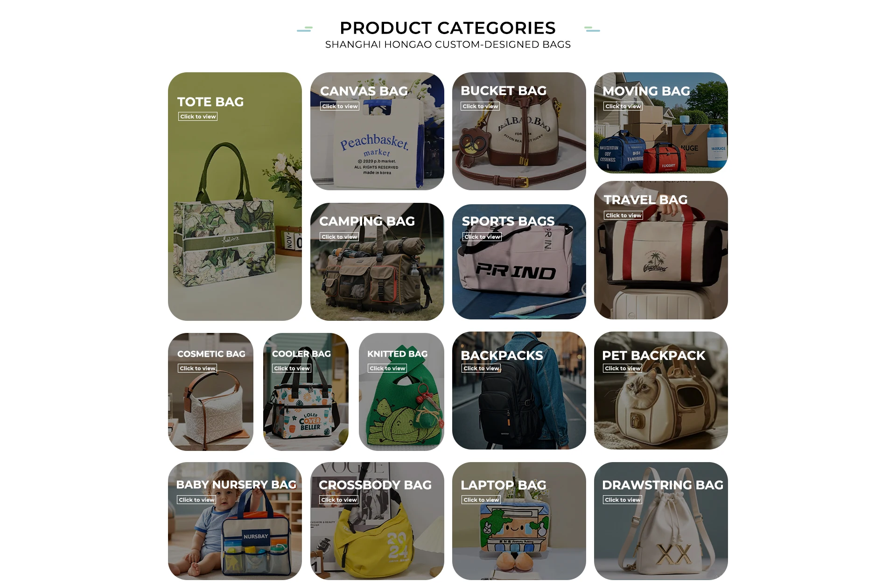Select the Knitted Bag category tile
Screen dimensions: 896x588
[x=401, y=392]
